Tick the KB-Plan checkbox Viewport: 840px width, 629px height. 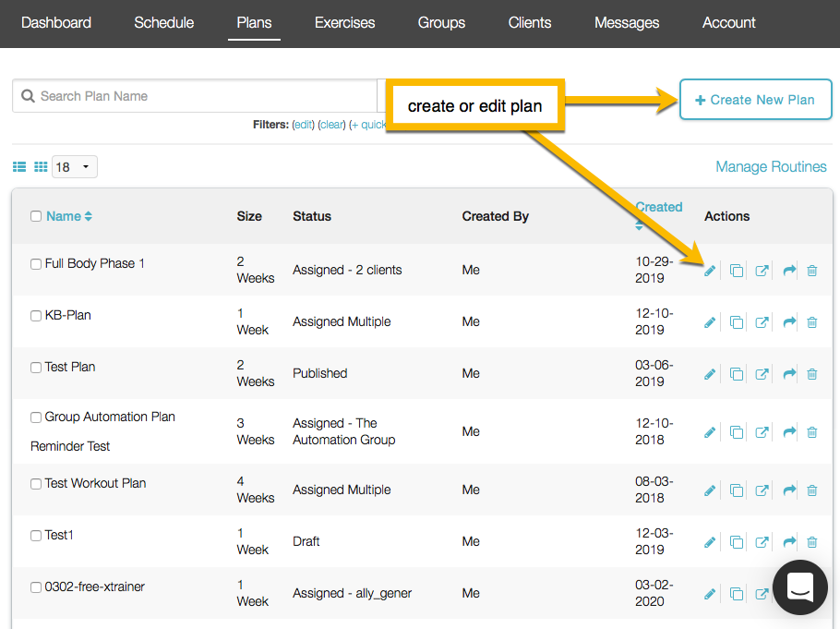[36, 316]
